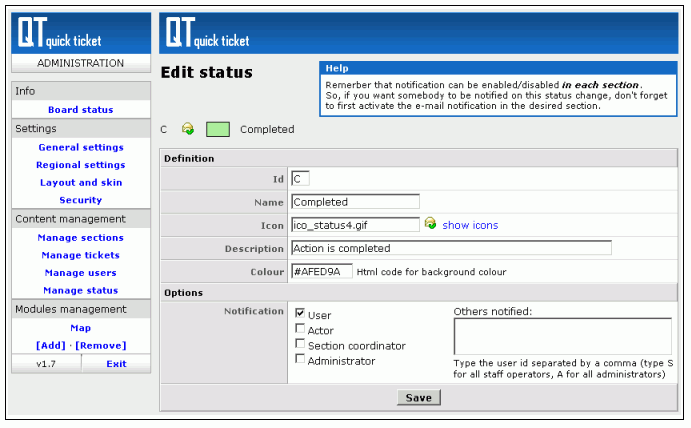
Task: Click the Colour code input field
Action: coord(321,271)
